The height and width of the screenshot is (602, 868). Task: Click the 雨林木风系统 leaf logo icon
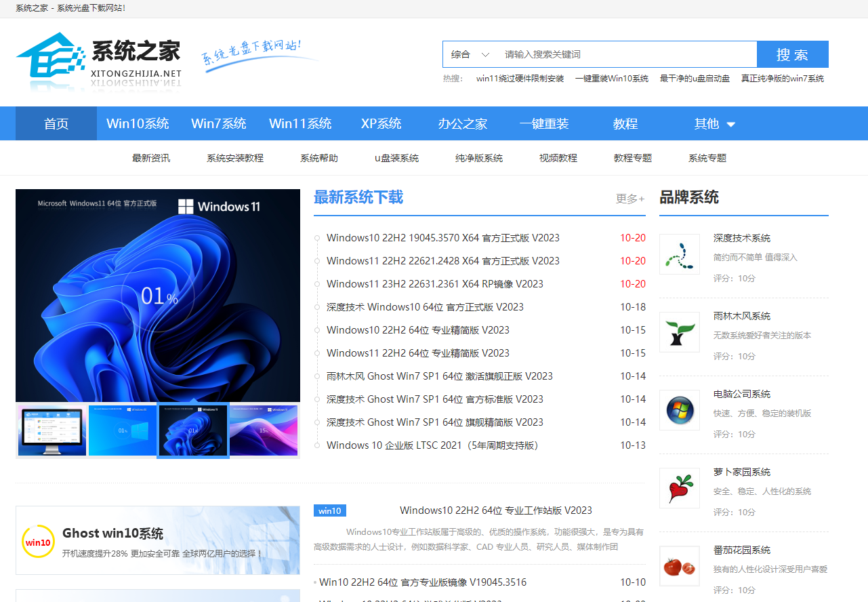[679, 332]
